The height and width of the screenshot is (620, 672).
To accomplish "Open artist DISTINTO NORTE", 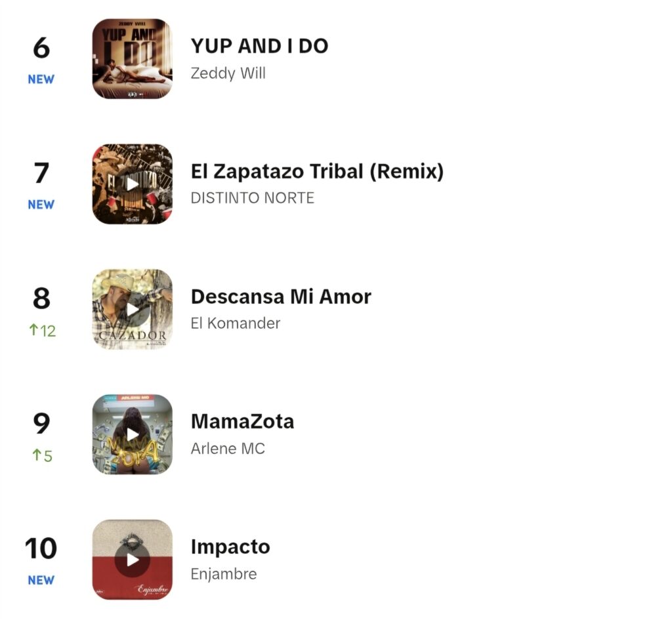I will (x=253, y=198).
